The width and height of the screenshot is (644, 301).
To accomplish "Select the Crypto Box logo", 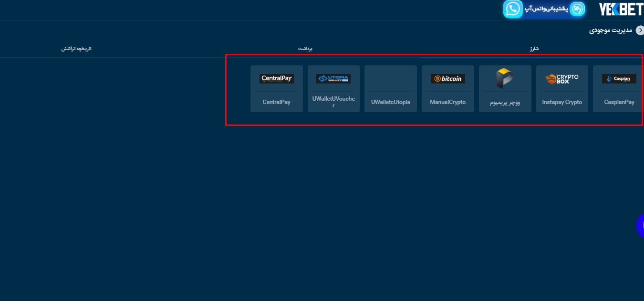I will [562, 79].
